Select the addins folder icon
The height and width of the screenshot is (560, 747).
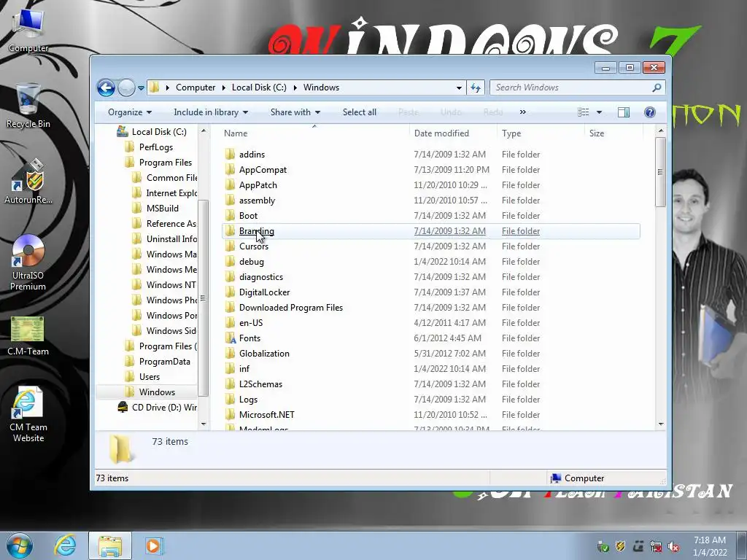(x=231, y=155)
